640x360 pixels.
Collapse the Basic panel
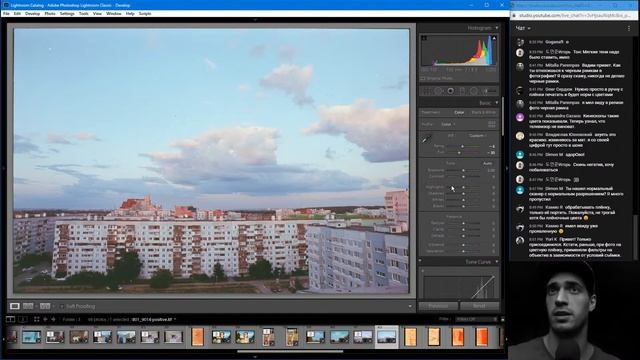tap(497, 103)
